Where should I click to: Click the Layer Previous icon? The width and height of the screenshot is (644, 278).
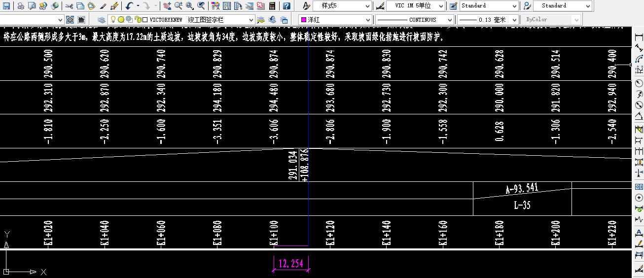click(x=272, y=20)
